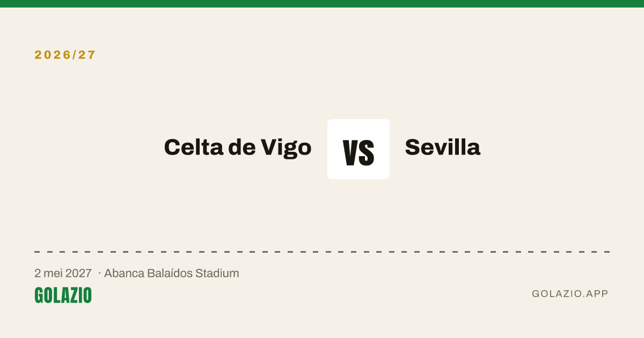The height and width of the screenshot is (338, 644).
Task: Open the GOLAZIO.APP link
Action: tap(570, 293)
